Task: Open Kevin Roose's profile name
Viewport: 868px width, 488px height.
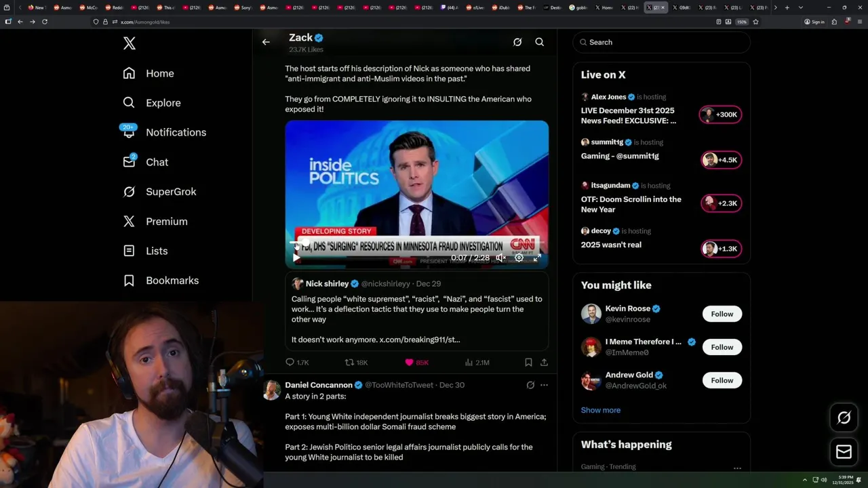Action: (x=628, y=308)
